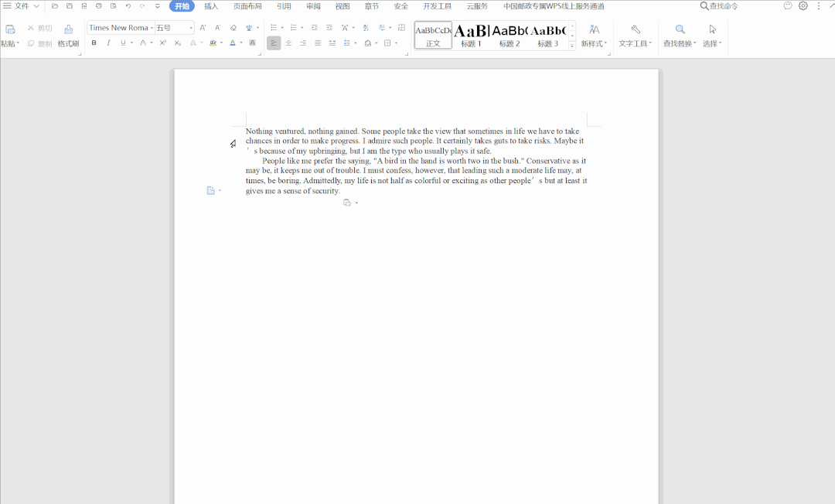This screenshot has width=835, height=504.
Task: Click the word "Nothing" in the document
Action: [259, 131]
